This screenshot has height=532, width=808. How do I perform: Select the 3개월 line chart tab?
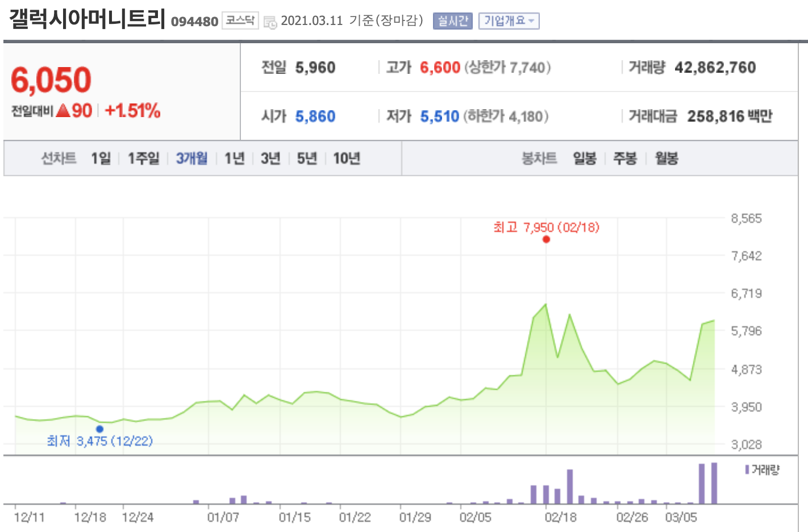tap(191, 158)
